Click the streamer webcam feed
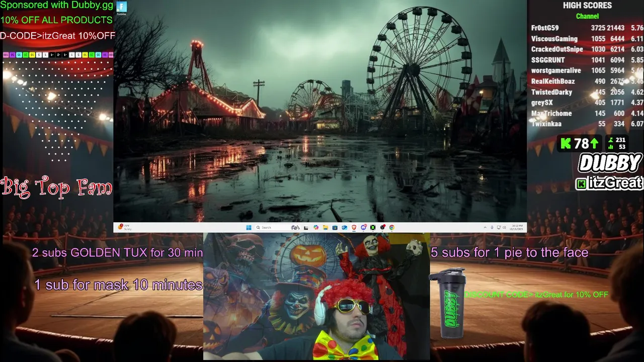 pos(316,296)
